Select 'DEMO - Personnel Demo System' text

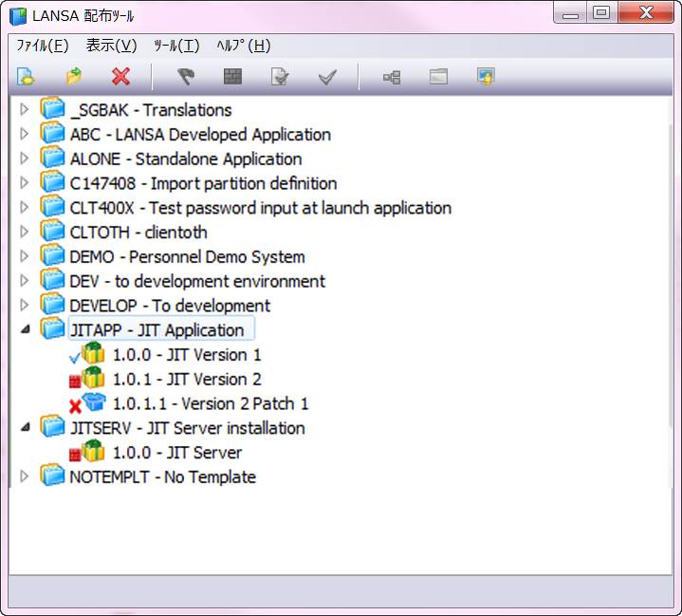click(188, 257)
